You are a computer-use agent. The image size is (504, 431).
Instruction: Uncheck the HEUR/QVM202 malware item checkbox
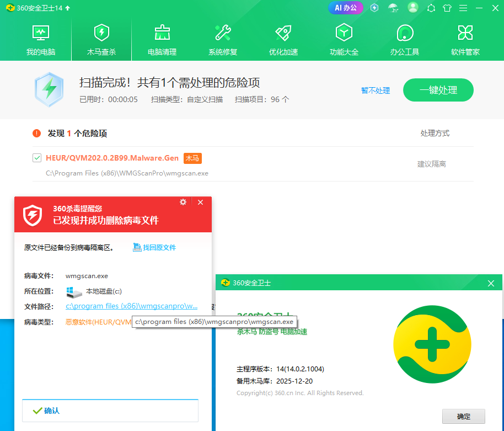point(37,158)
